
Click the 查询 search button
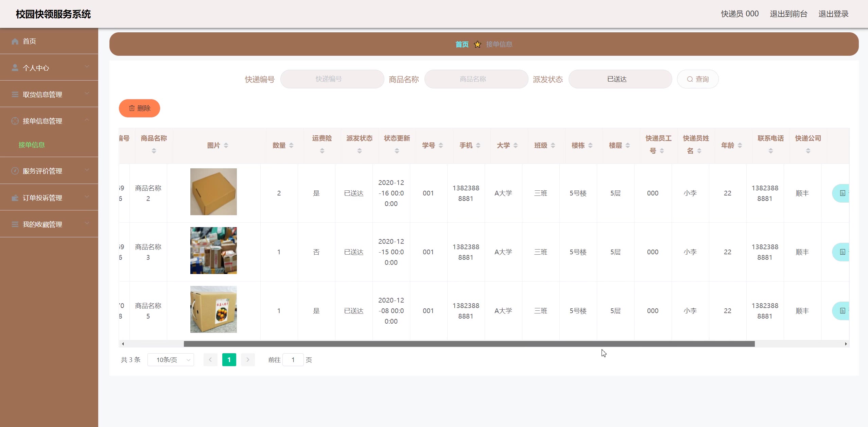coord(697,79)
